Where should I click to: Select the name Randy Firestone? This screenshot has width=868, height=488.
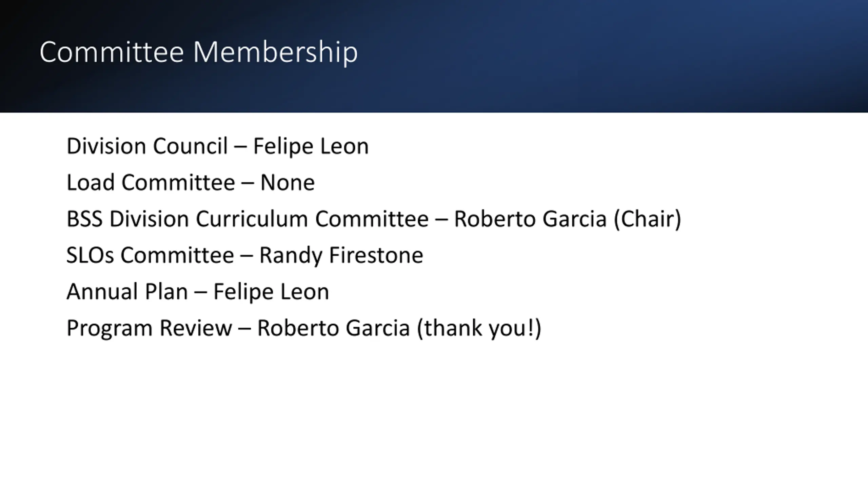click(341, 256)
